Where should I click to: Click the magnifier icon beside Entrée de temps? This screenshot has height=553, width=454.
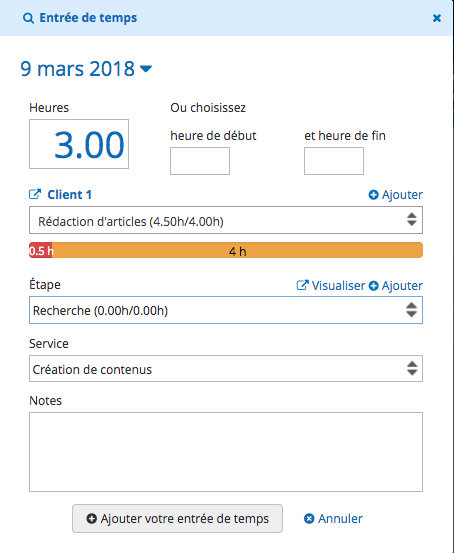pyautogui.click(x=28, y=18)
